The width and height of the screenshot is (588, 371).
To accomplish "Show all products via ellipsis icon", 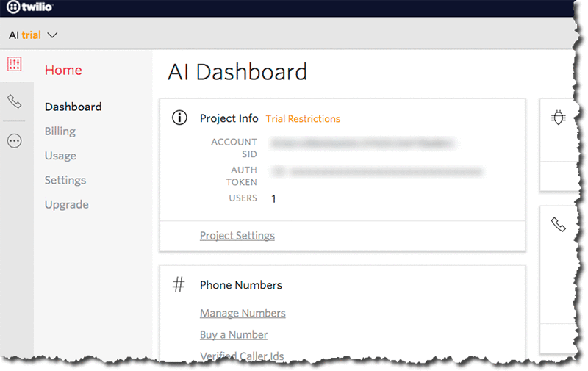I will pyautogui.click(x=15, y=141).
